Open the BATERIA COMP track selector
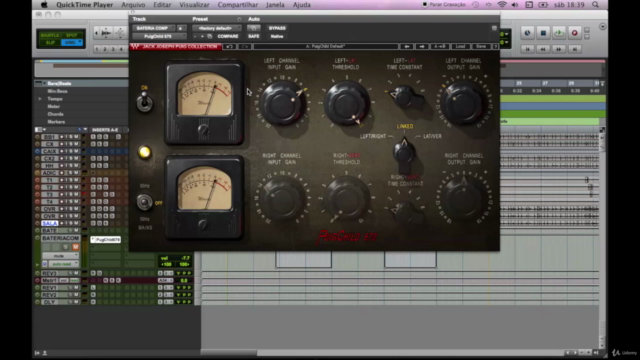 153,28
